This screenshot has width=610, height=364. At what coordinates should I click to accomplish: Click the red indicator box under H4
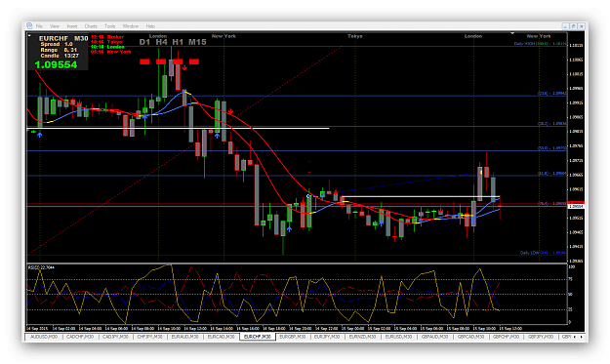(x=161, y=61)
